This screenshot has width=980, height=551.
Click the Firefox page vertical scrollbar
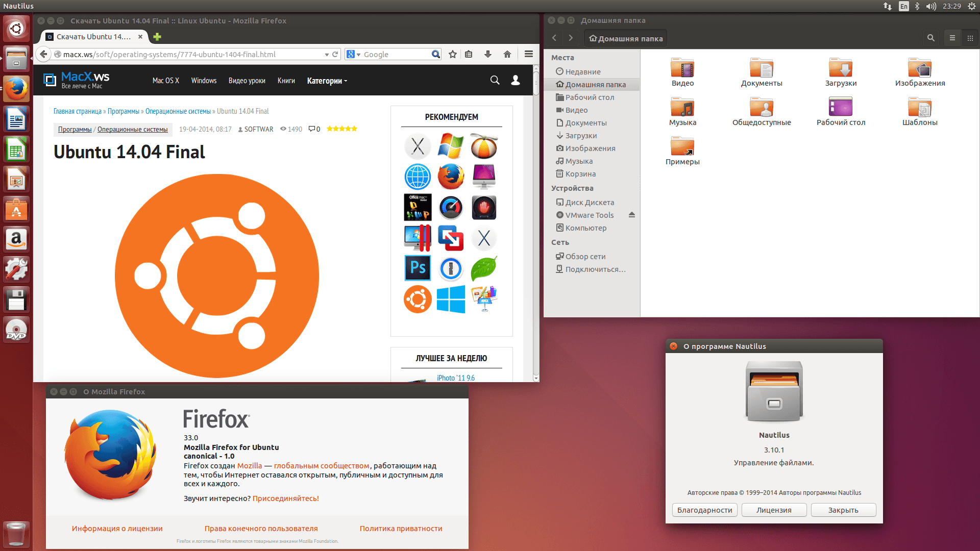pos(536,223)
